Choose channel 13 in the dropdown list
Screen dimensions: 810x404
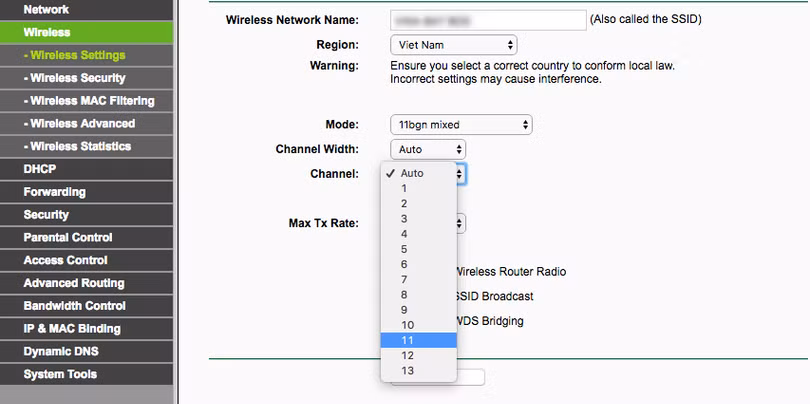(x=418, y=370)
